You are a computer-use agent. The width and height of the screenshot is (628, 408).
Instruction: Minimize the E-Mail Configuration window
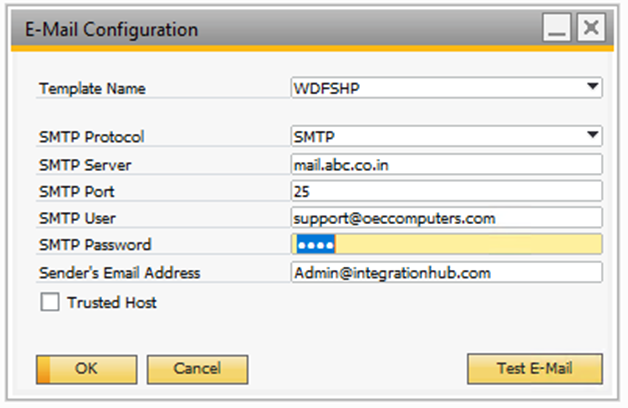click(x=559, y=29)
